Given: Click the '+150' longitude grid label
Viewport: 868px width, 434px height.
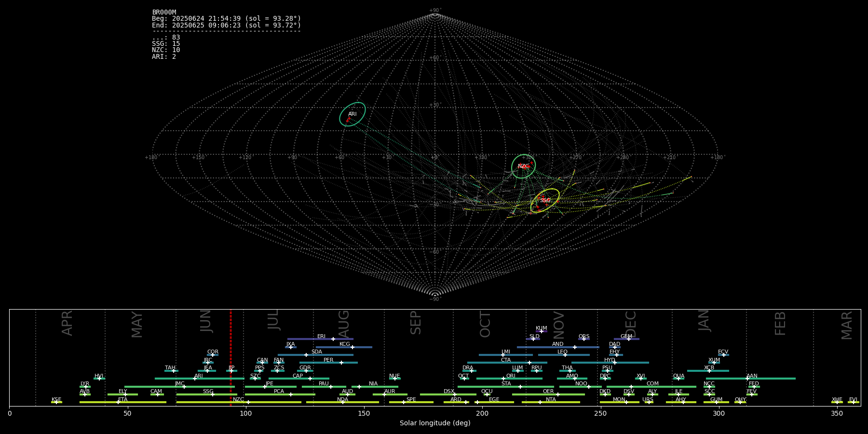Looking at the screenshot, I should point(198,158).
